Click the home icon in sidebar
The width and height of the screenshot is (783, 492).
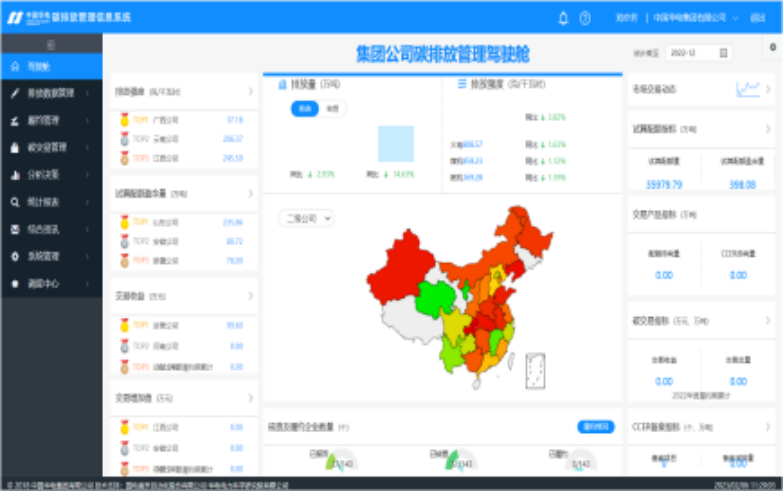[15, 66]
